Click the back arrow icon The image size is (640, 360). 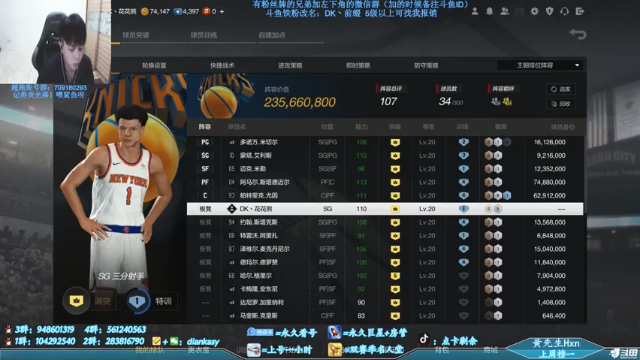pyautogui.click(x=578, y=34)
